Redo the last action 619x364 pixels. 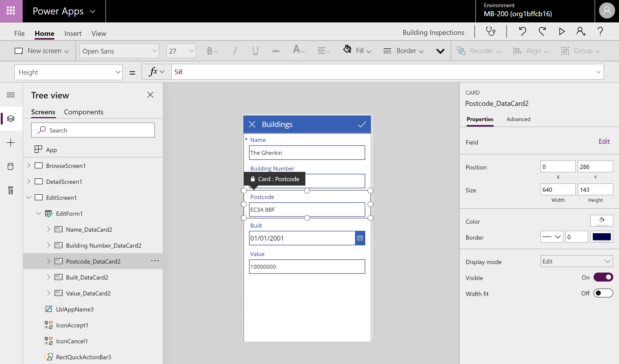542,32
